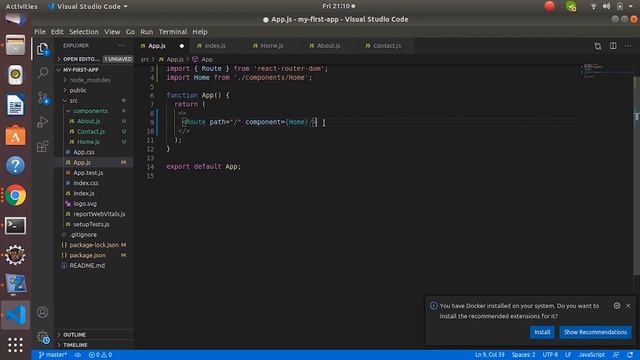Open the Search view in activity bar

pos(42,73)
